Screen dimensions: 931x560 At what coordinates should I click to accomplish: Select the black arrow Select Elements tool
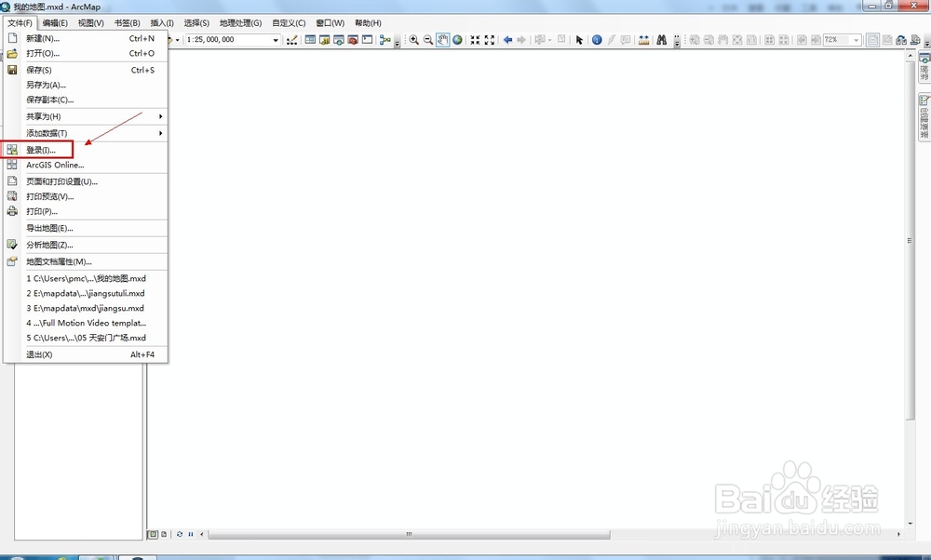coord(579,40)
